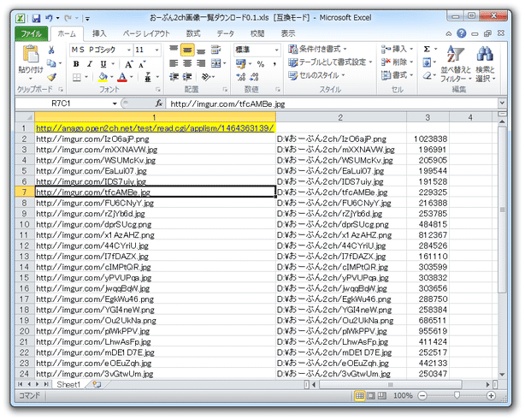Increase font size with large A

[x=129, y=64]
